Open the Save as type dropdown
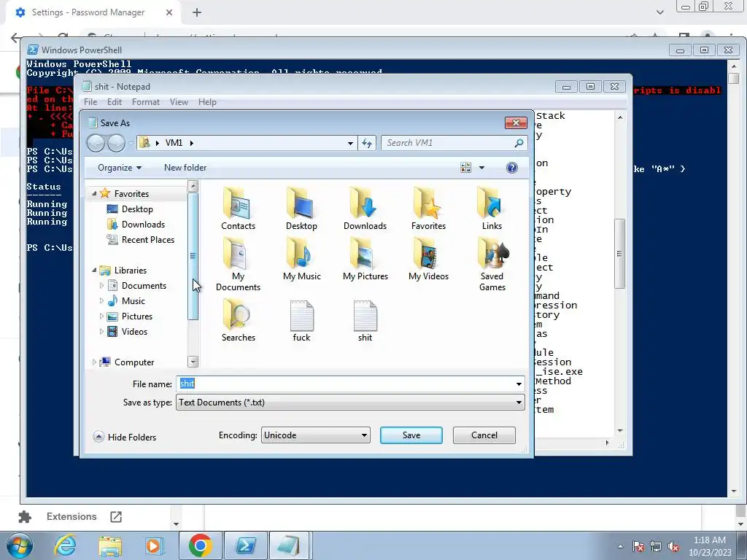The height and width of the screenshot is (560, 747). (519, 402)
